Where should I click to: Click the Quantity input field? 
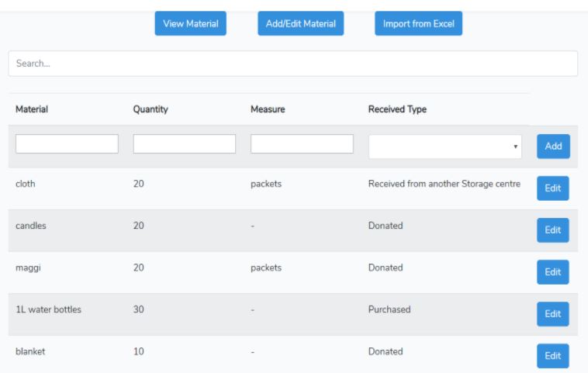tap(185, 144)
